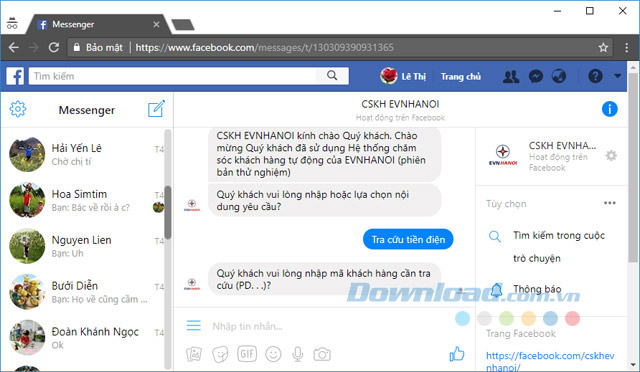Click CSKH EVNHANOI avatar in side panel
The height and width of the screenshot is (372, 640).
(x=503, y=154)
